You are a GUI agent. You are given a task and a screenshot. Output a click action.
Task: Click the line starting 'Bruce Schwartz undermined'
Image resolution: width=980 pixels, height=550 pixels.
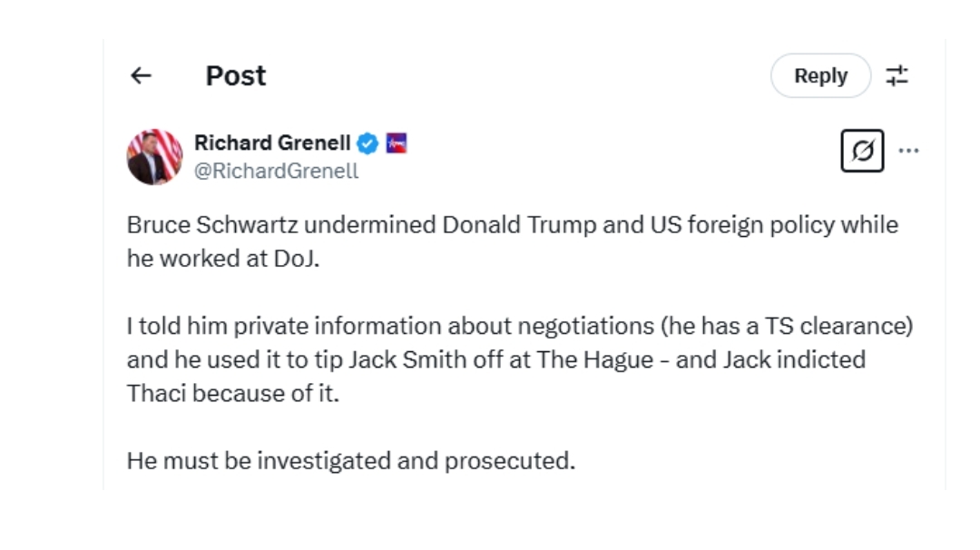click(513, 225)
